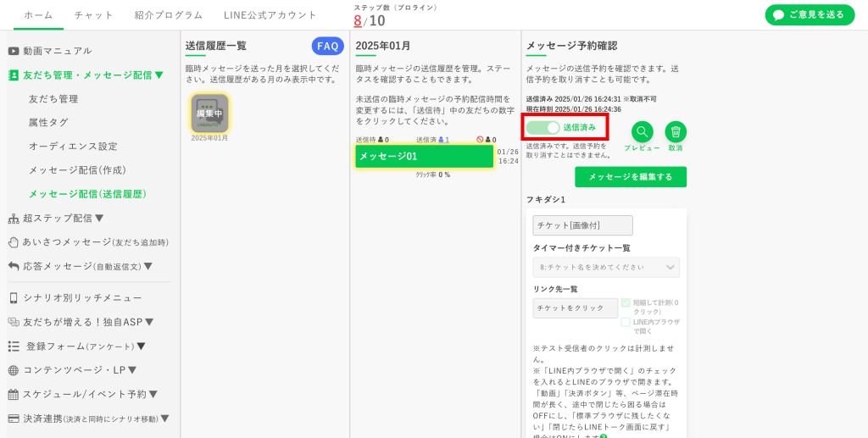Viewport: 868px width, 438px height.
Task: Click the 送信済 person icon with count 1
Action: click(441, 140)
